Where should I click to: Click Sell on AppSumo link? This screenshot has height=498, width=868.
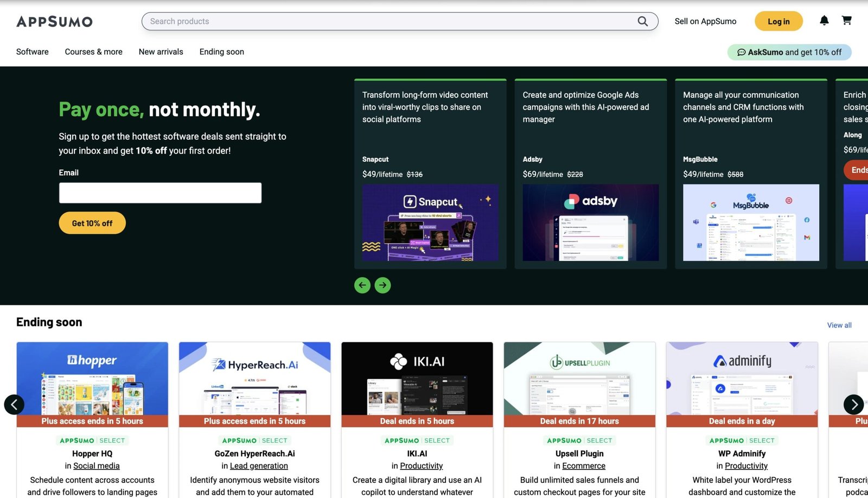705,21
